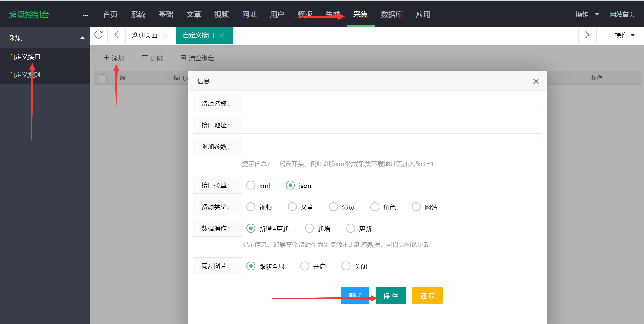Close the 欢迎页面 tab with its X
This screenshot has height=324, width=644.
click(165, 36)
